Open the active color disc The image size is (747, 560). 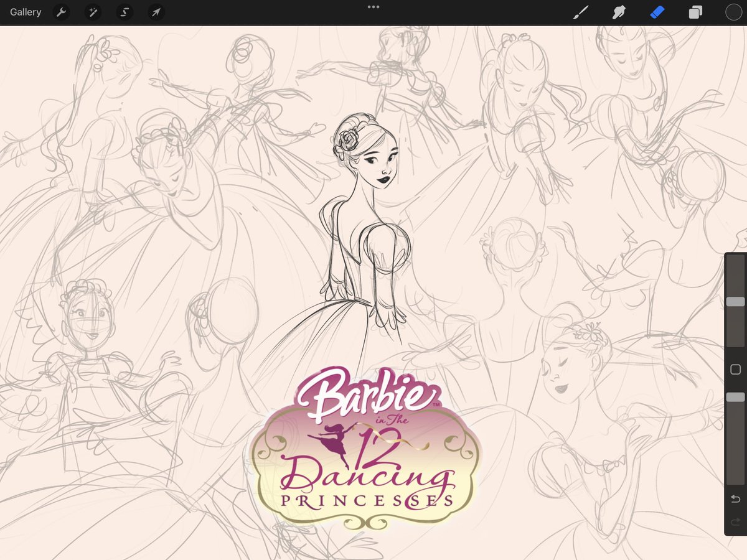tap(734, 12)
